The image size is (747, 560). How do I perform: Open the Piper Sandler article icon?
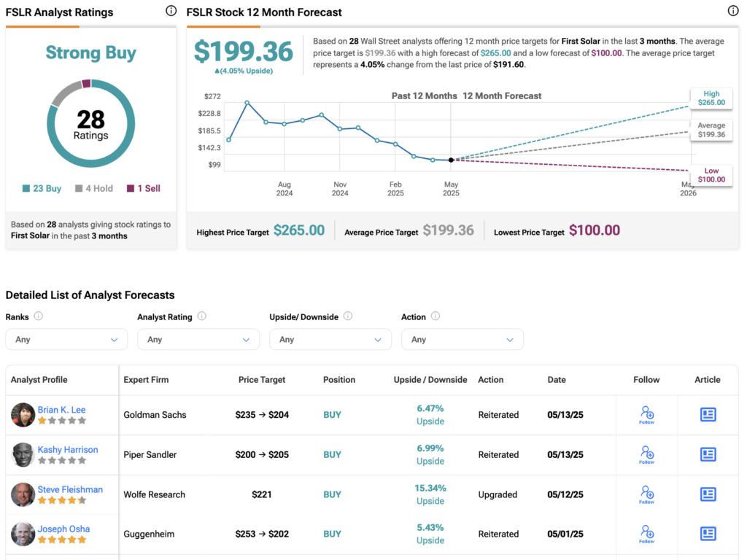708,455
